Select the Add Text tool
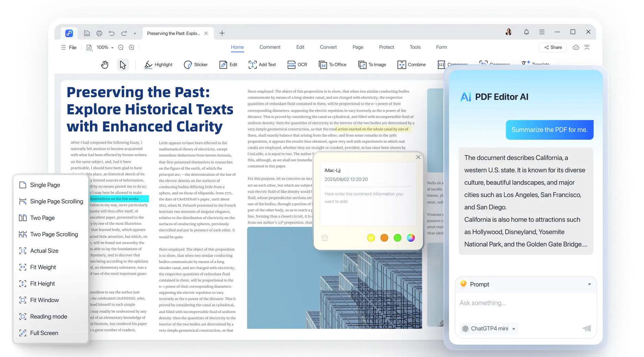This screenshot has height=357, width=644. pyautogui.click(x=262, y=65)
